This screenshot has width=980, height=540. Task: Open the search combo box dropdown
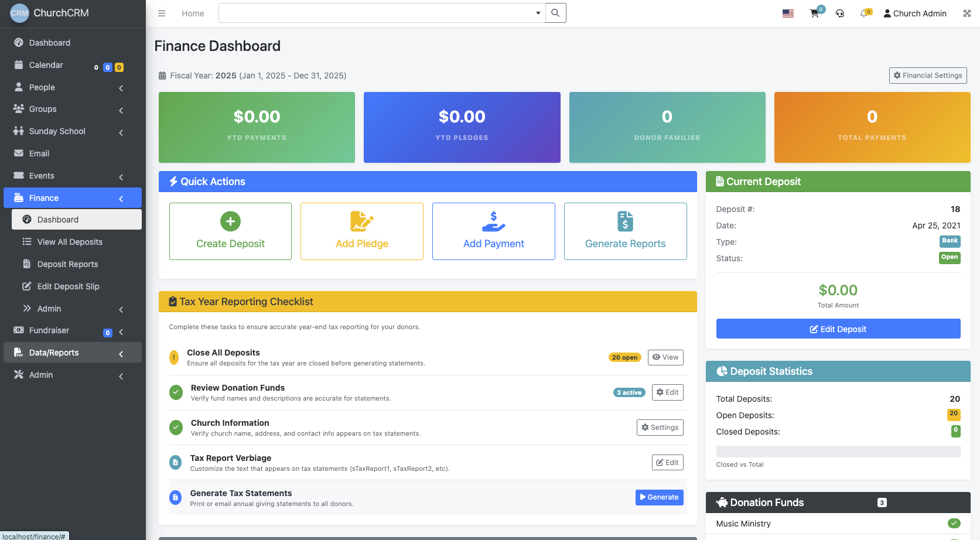point(537,12)
